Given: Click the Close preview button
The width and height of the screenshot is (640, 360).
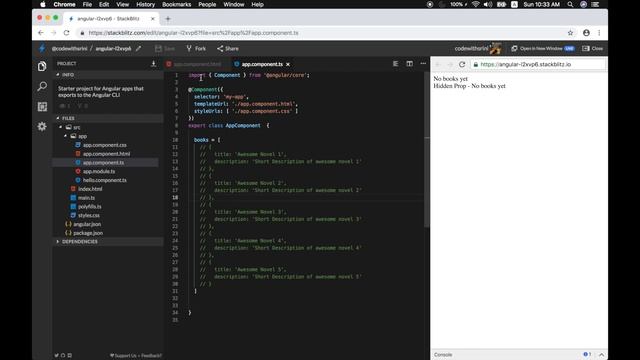Looking at the screenshot, I should pos(593,49).
